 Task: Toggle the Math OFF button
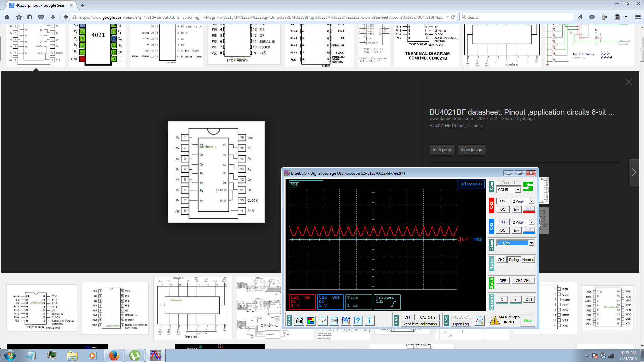coord(503,281)
